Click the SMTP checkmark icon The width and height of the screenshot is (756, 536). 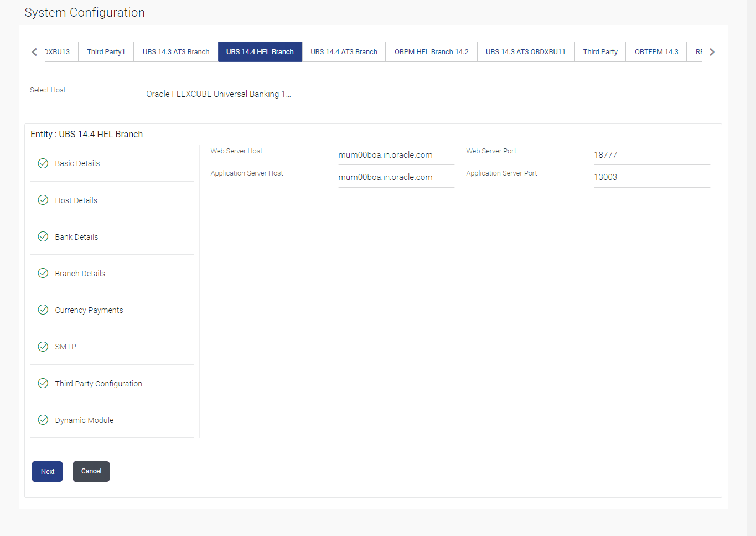click(x=43, y=347)
